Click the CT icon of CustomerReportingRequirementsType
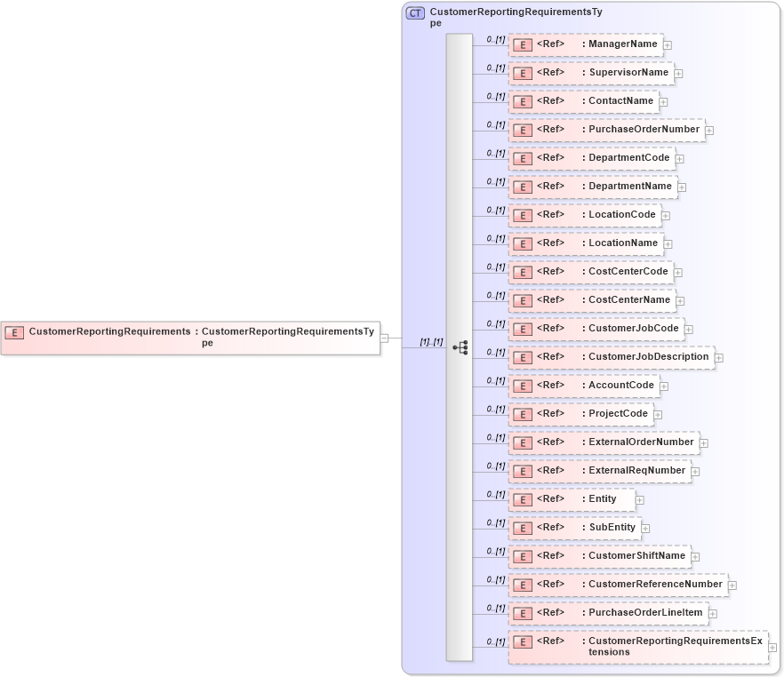Image resolution: width=784 pixels, height=677 pixels. (415, 12)
